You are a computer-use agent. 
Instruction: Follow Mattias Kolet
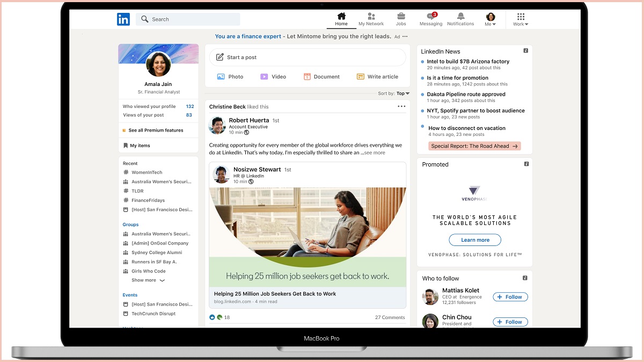coord(510,297)
